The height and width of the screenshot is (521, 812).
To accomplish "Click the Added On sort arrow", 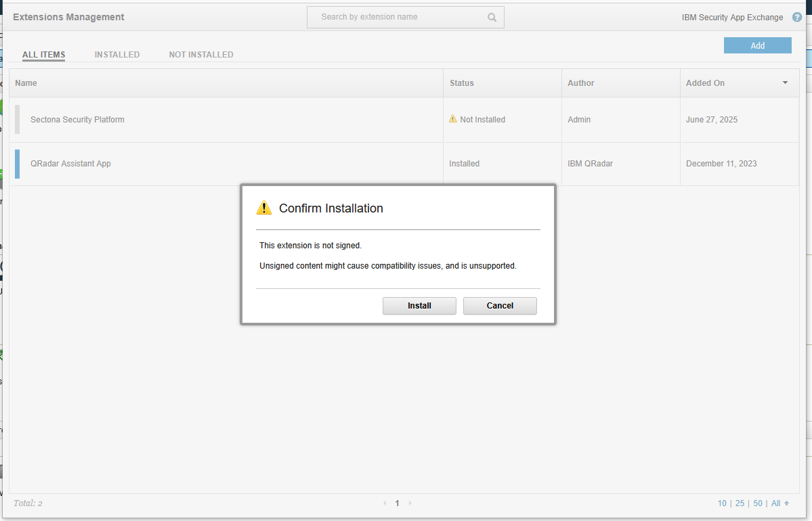I will (785, 83).
